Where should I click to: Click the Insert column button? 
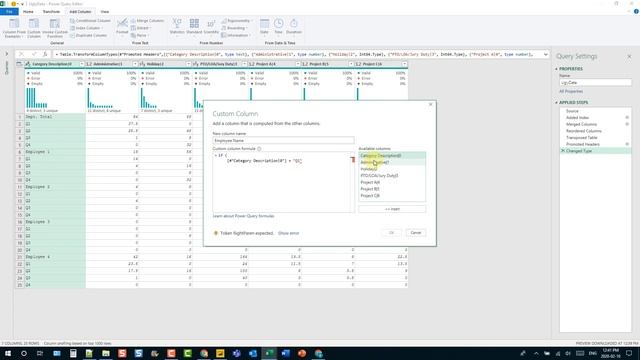point(392,209)
